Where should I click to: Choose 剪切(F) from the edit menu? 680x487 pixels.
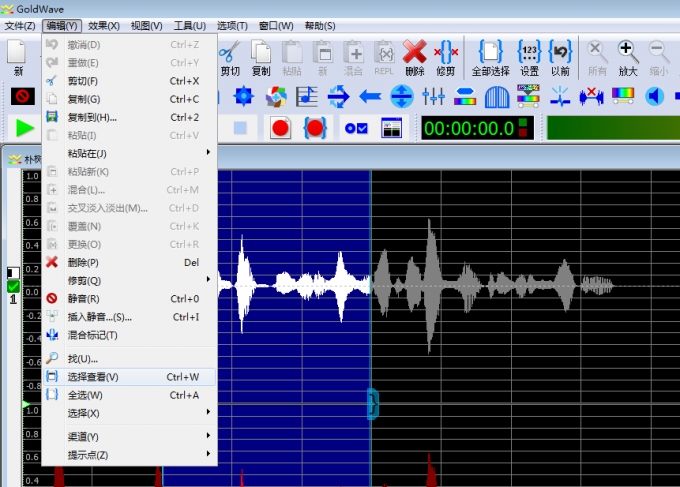(130, 81)
